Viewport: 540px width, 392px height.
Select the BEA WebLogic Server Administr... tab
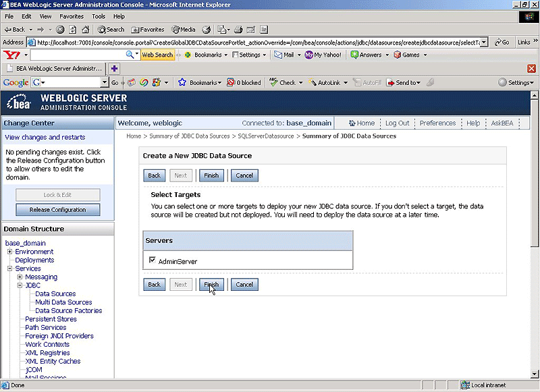tap(54, 69)
